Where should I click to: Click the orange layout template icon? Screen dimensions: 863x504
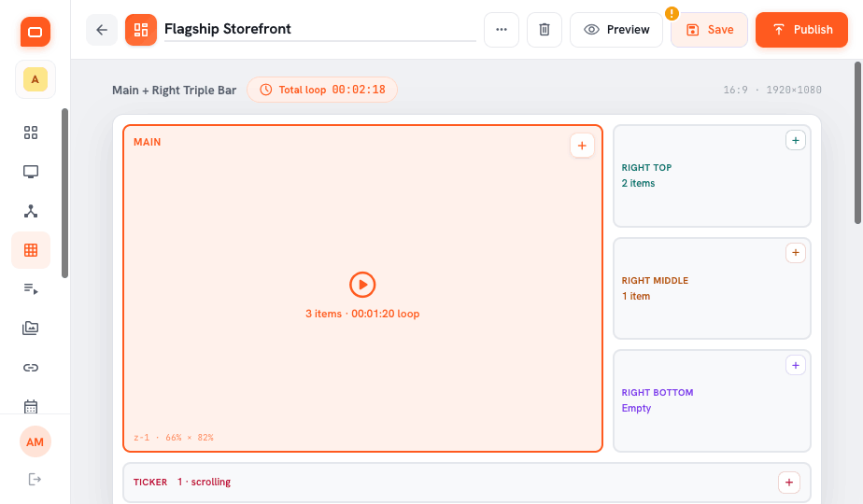coord(141,30)
